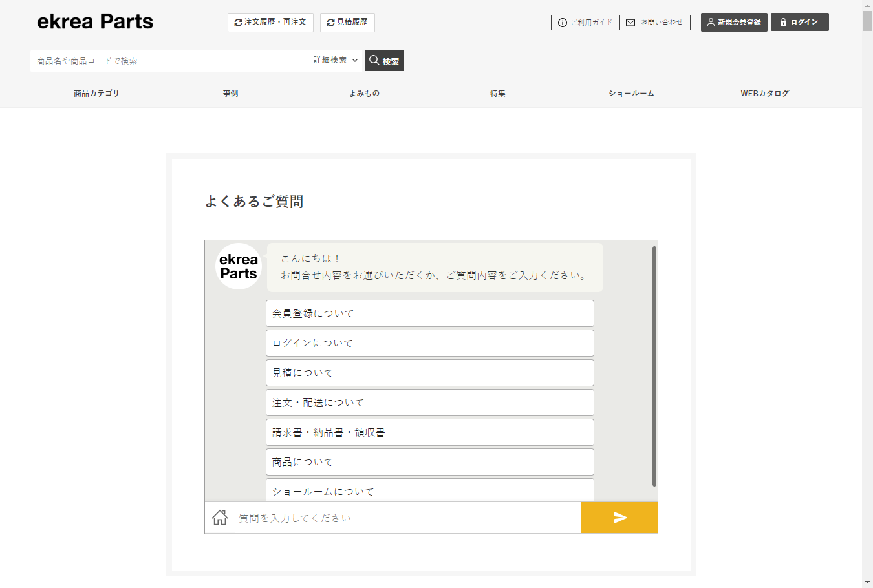This screenshot has height=588, width=873.
Task: Select ショールームについて chat option
Action: point(430,490)
